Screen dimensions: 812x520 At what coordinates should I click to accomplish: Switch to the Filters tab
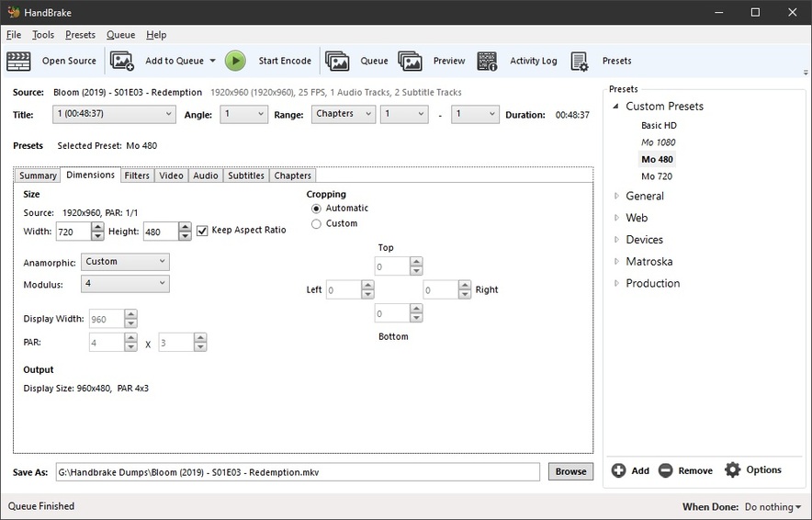tap(137, 175)
